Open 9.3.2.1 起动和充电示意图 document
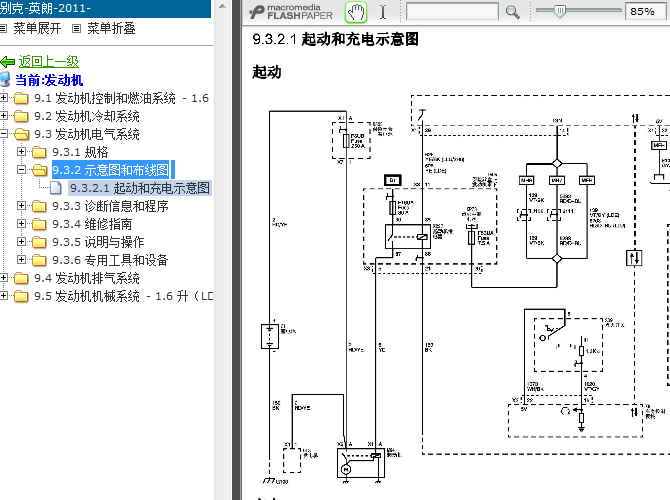The image size is (670, 500). click(x=140, y=188)
